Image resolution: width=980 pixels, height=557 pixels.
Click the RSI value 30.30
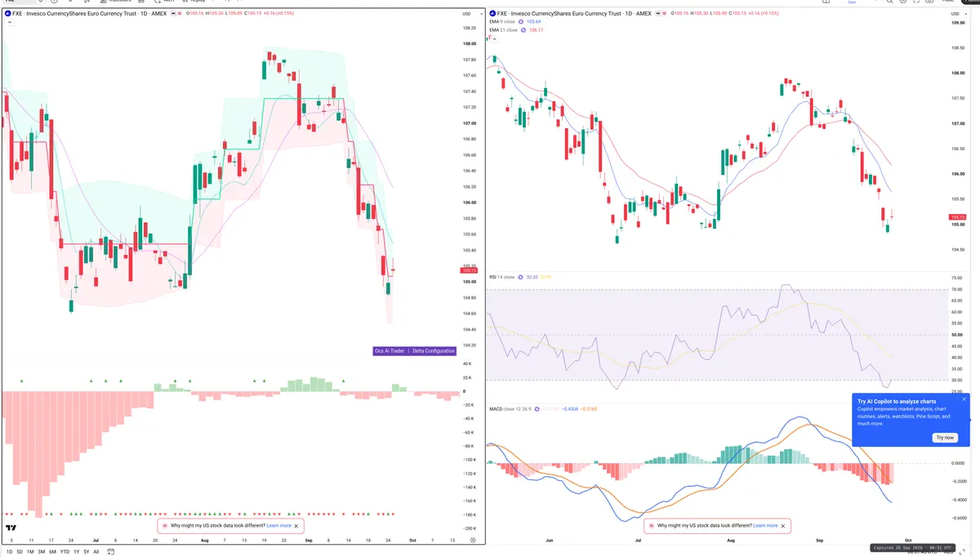[x=532, y=277]
